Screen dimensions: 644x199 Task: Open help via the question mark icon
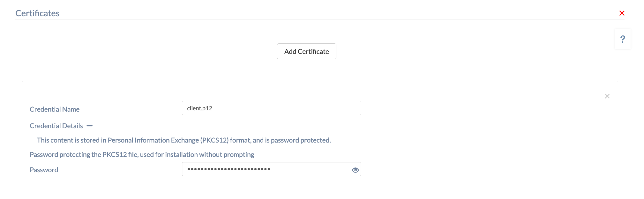(x=623, y=39)
